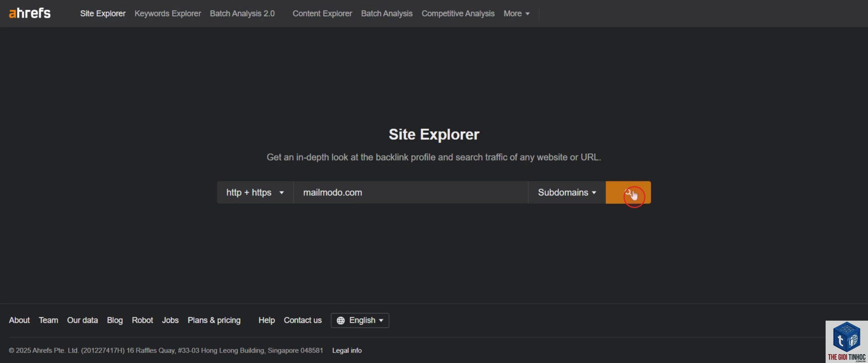
Task: Click the orange search magnifier button
Action: (628, 193)
